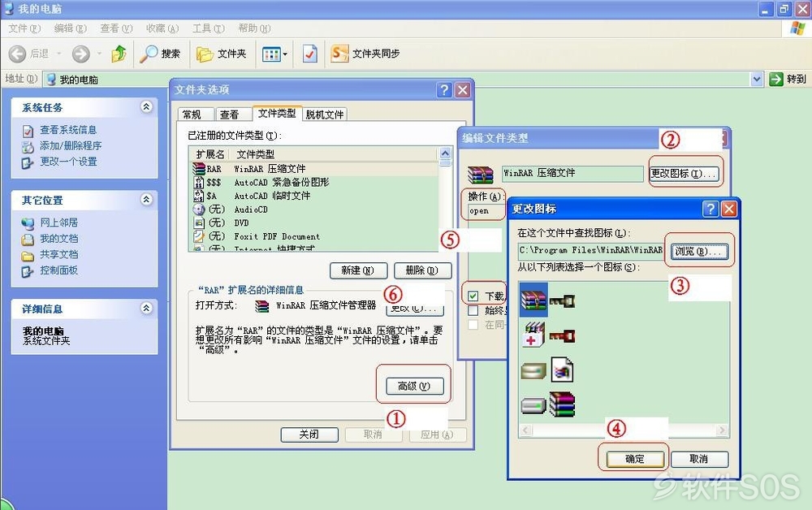
Task: Select the WinRAR stacked-books icon in 更改图标
Action: point(533,300)
